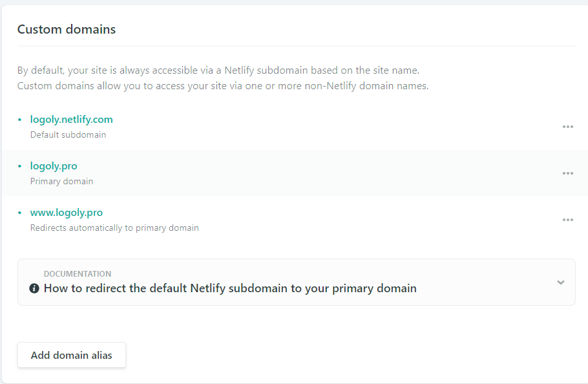Screen dimensions: 588x384
Task: Click the "By default, your site" description line
Action: coord(223,70)
